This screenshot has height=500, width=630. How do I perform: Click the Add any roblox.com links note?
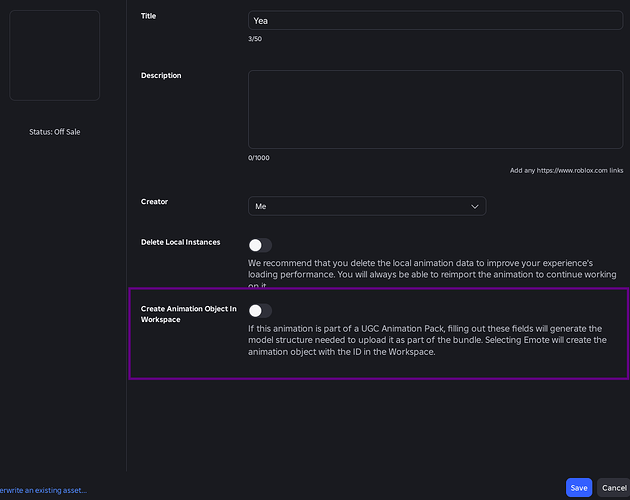click(x=567, y=170)
